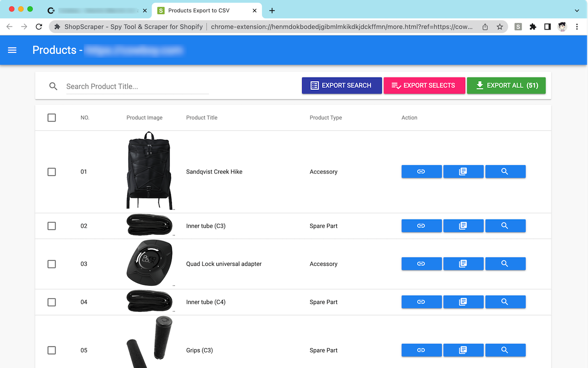Open the Chrome extensions puzzle icon
The image size is (588, 368).
pyautogui.click(x=532, y=27)
